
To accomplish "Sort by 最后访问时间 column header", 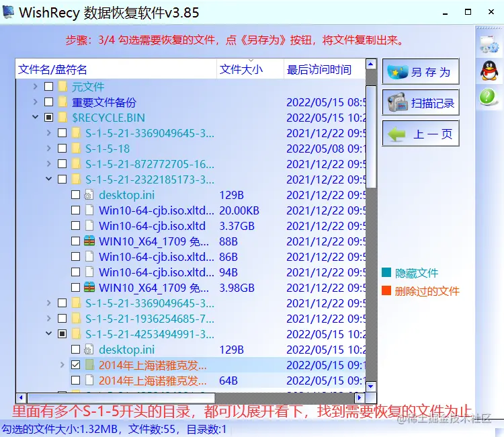I will pyautogui.click(x=325, y=69).
